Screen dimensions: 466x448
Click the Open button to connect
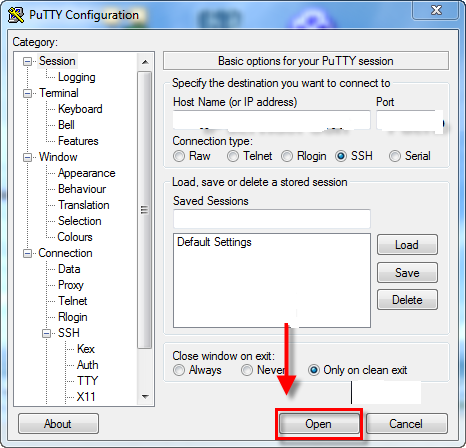click(x=319, y=424)
